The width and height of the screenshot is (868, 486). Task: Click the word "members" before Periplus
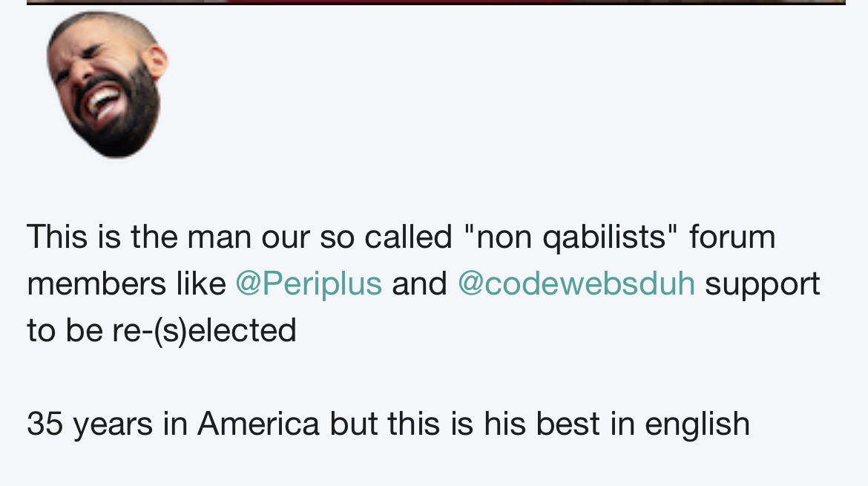tap(96, 284)
